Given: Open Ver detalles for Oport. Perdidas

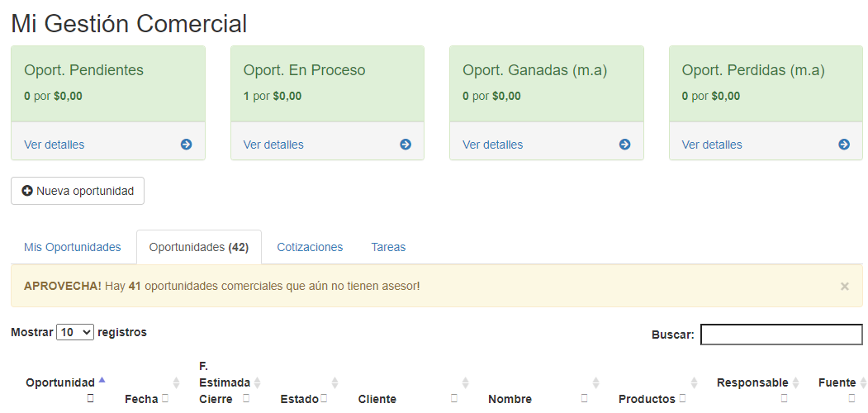Looking at the screenshot, I should (712, 145).
